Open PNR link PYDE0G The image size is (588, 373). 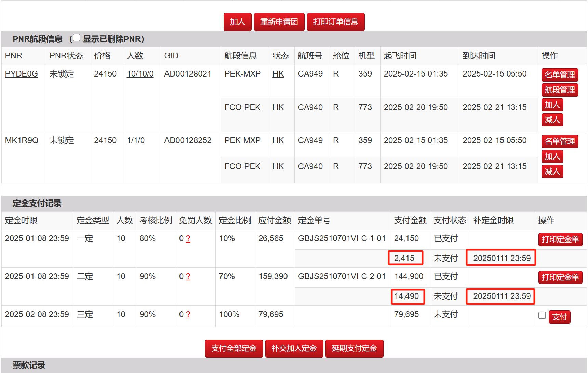(21, 74)
